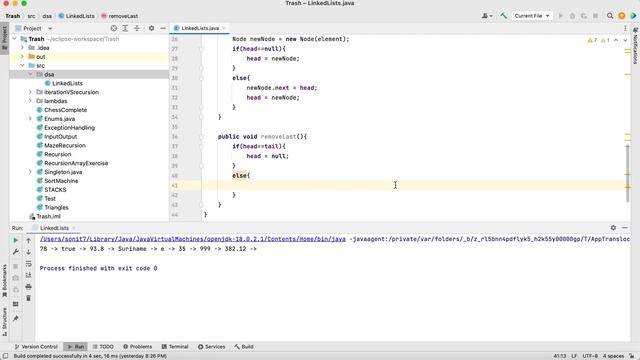The height and width of the screenshot is (360, 640).
Task: Click 4 spaces indent setting in status bar
Action: (x=613, y=356)
